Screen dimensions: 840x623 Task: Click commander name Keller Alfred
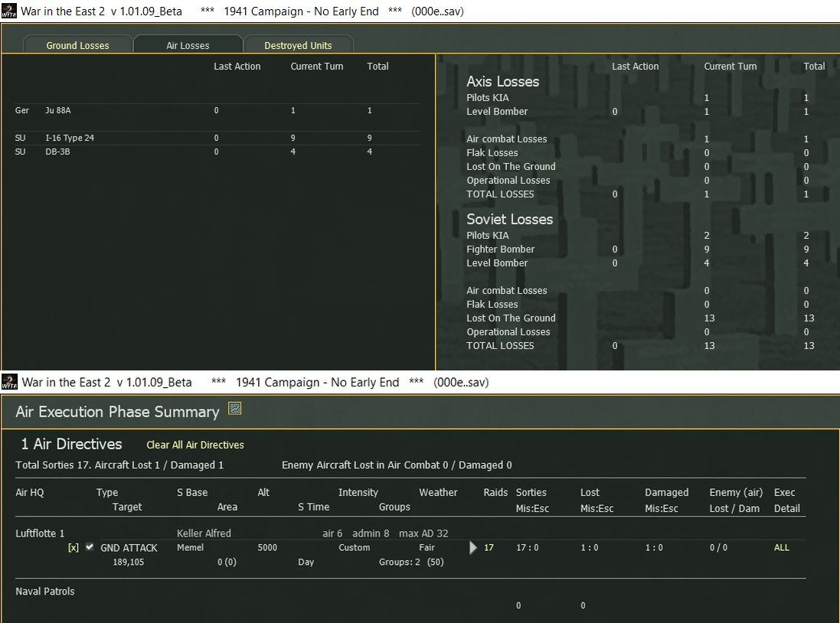tap(204, 533)
